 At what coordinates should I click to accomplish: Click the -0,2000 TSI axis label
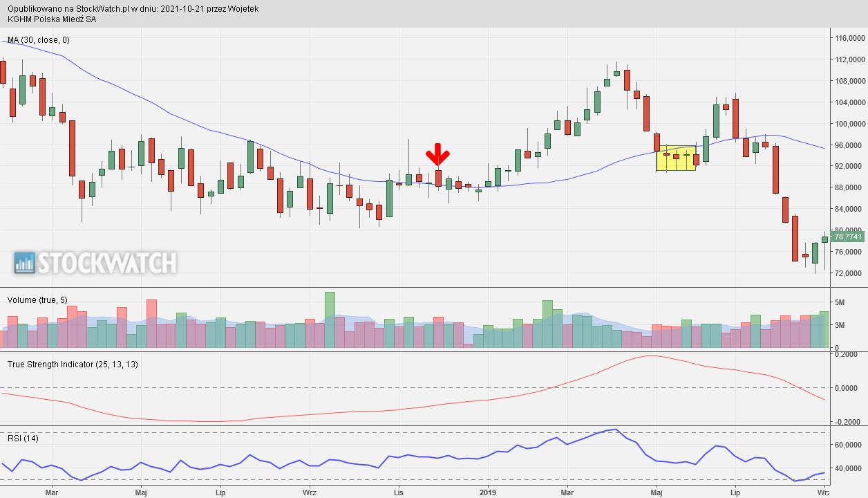coord(847,422)
